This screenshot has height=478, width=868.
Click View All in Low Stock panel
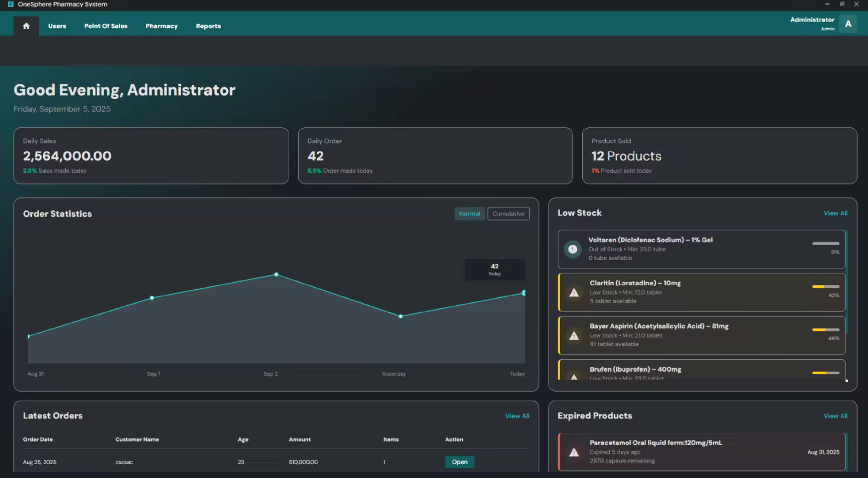click(x=835, y=213)
